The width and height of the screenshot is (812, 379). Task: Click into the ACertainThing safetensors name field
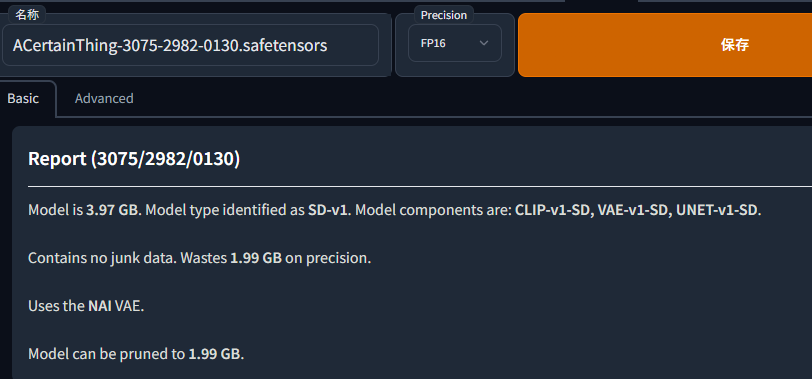click(191, 45)
